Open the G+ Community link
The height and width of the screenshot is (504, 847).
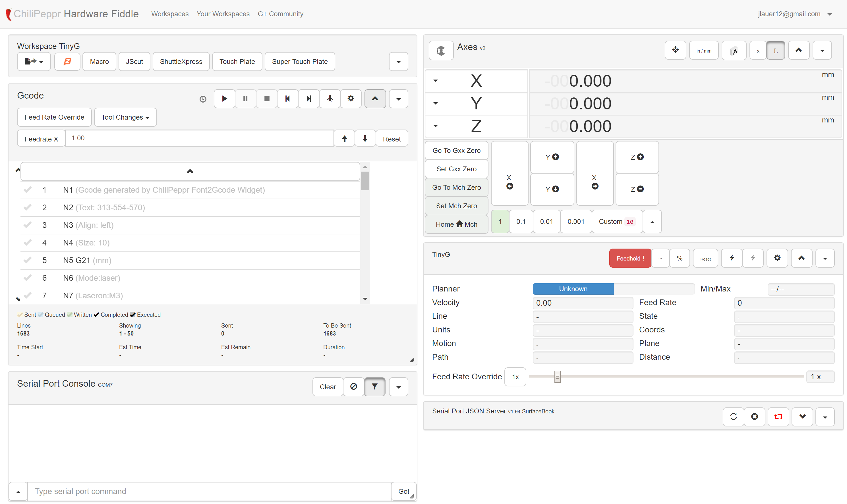point(280,14)
